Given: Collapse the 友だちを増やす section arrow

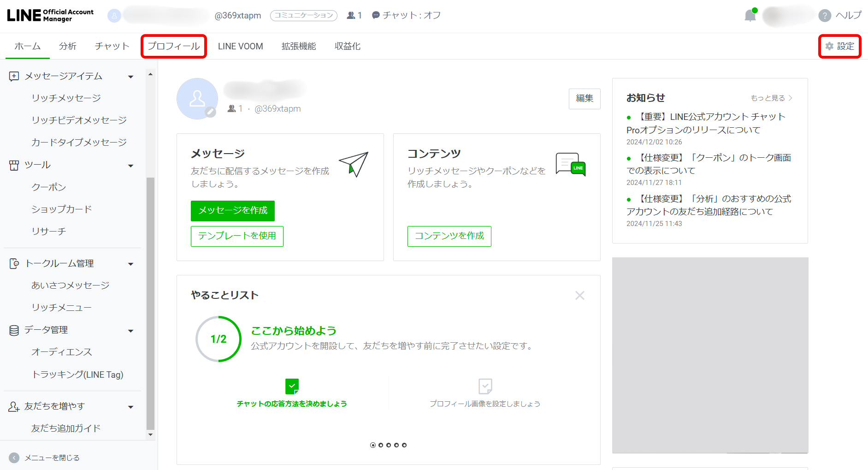Looking at the screenshot, I should (x=131, y=407).
